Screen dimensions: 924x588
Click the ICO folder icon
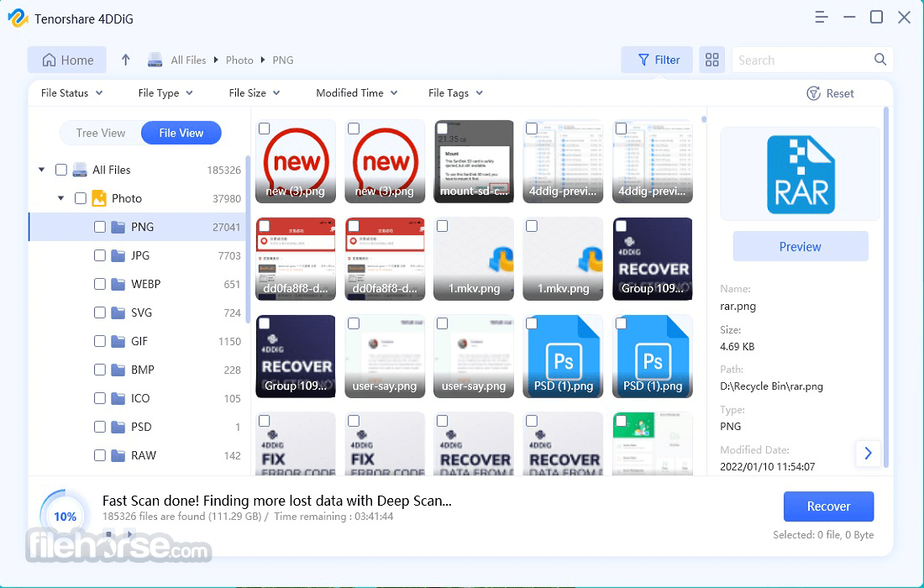click(x=118, y=398)
